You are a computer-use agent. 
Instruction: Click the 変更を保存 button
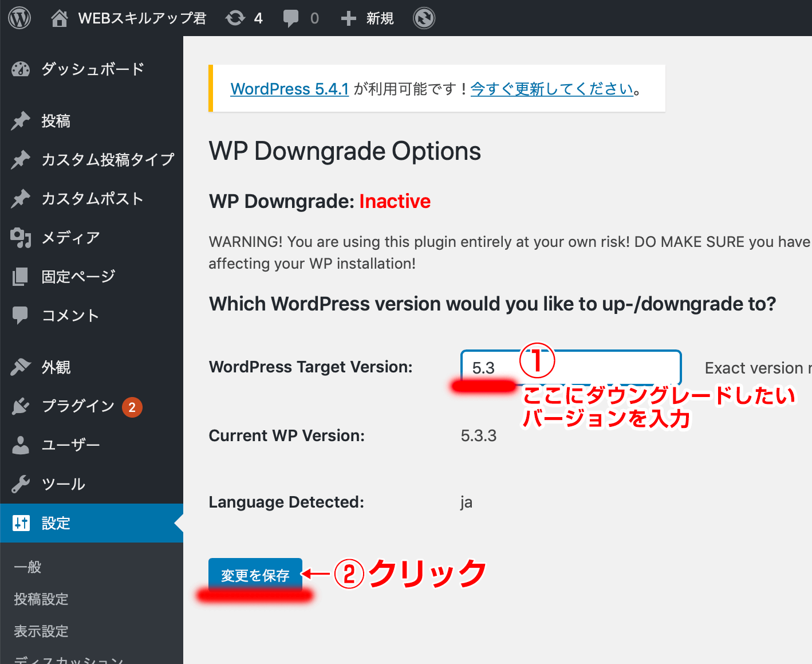[255, 575]
